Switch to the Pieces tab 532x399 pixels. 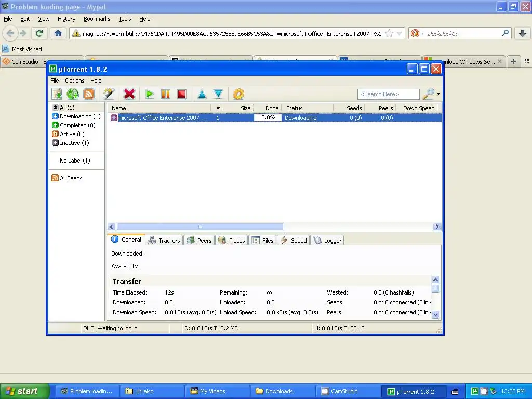click(x=232, y=240)
